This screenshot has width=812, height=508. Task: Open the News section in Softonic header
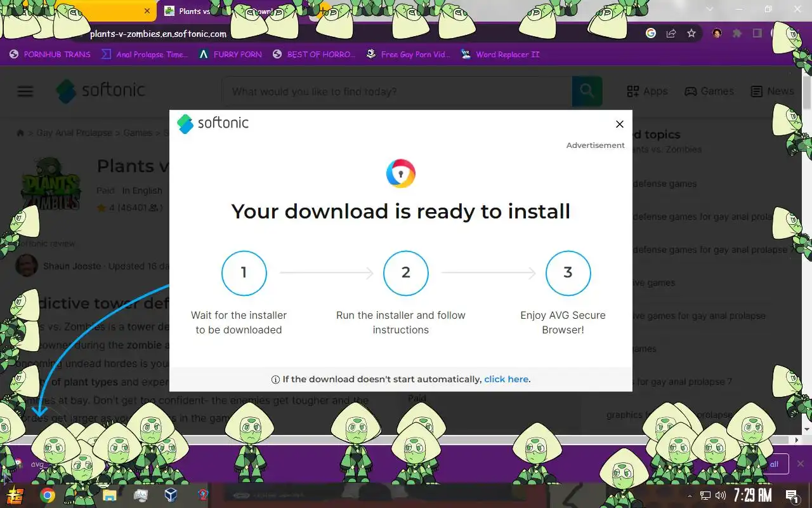coord(773,91)
